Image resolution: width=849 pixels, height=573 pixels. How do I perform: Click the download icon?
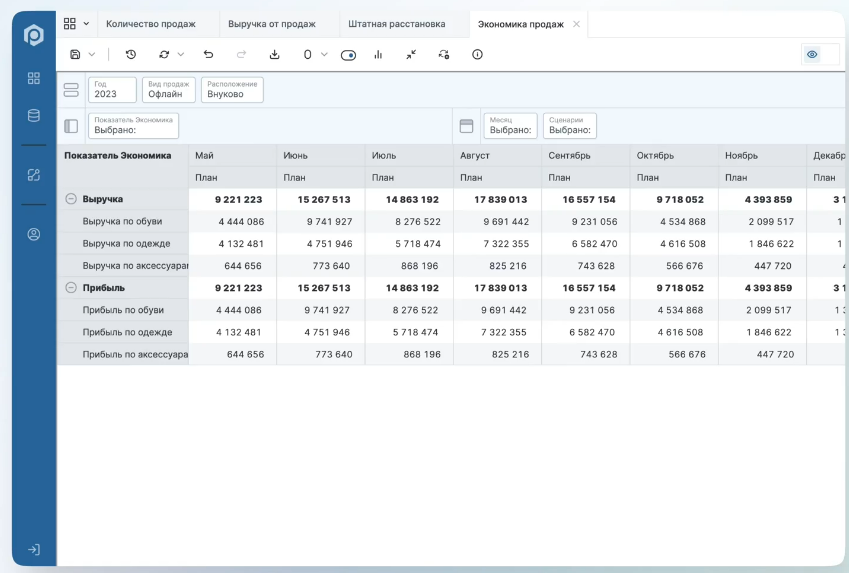pos(275,55)
